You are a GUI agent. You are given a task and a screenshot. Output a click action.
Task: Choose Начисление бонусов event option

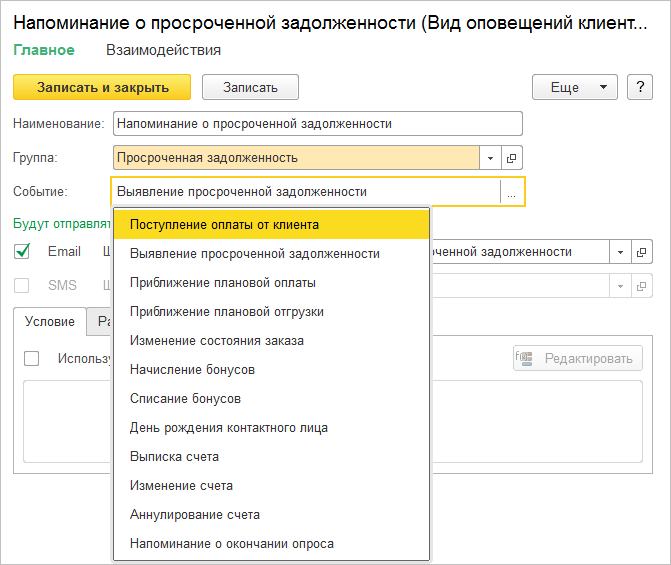pos(192,370)
